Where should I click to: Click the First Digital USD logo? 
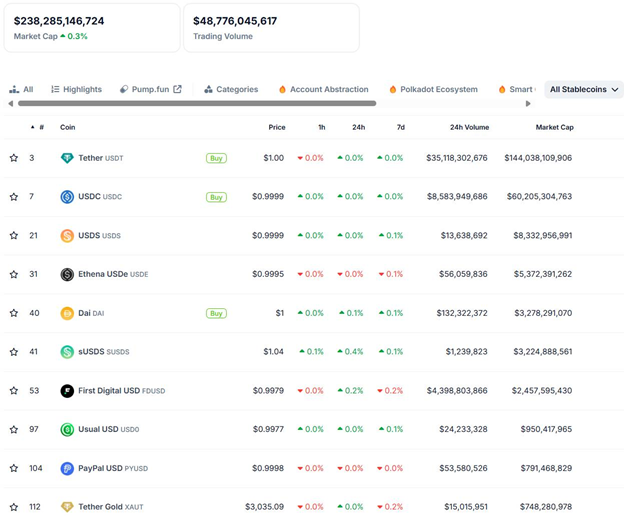coord(67,391)
